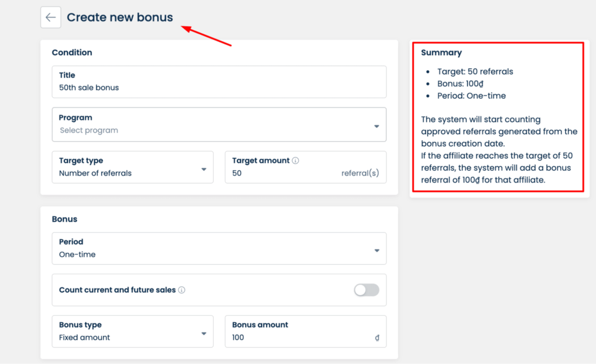Click the Target amount info icon
596x364 pixels.
pos(295,160)
